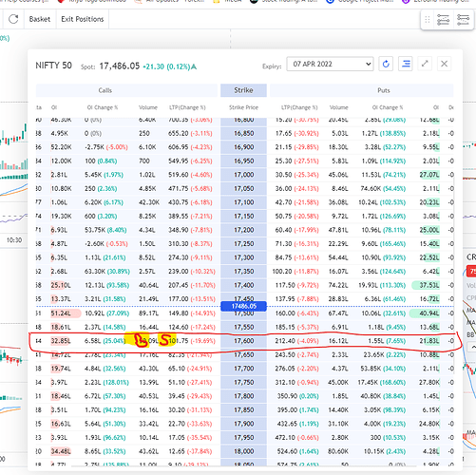The image size is (476, 475).
Task: Click put OI 37.53L in the 17,400 row
Action: 429,285
